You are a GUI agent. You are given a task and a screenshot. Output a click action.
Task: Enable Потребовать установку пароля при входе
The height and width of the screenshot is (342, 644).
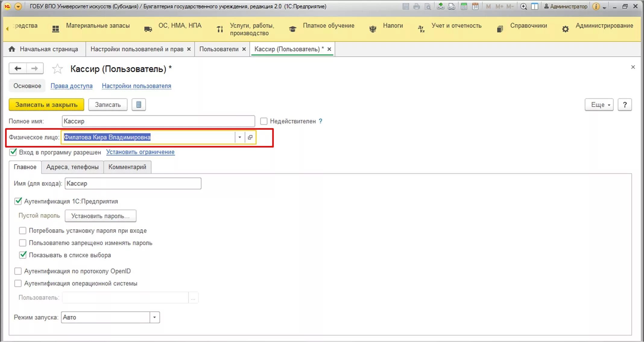click(23, 231)
